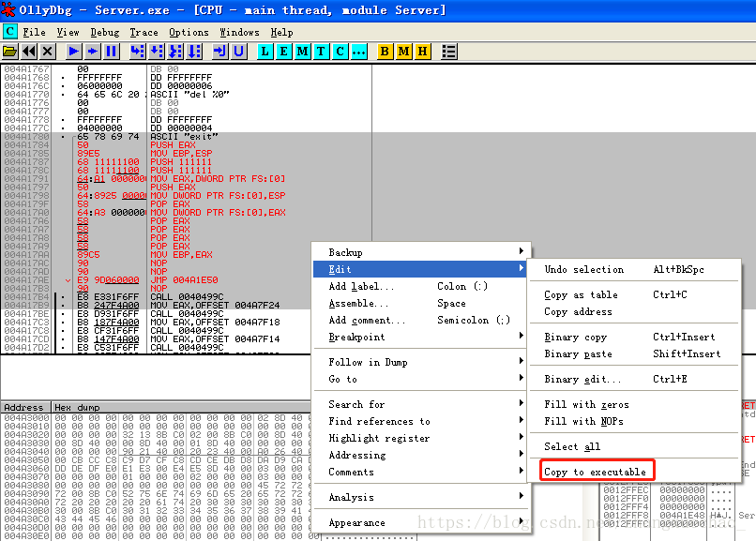
Task: Open the View menu
Action: [68, 32]
